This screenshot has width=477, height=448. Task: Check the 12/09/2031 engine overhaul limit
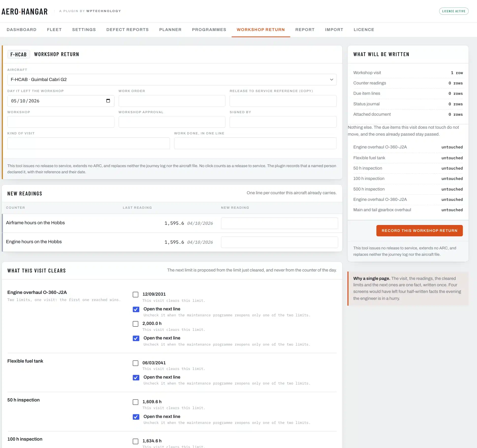point(135,294)
